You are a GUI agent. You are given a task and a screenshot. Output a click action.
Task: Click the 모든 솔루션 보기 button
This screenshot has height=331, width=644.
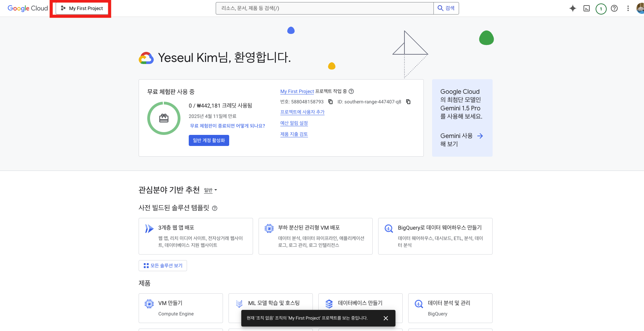pos(163,266)
